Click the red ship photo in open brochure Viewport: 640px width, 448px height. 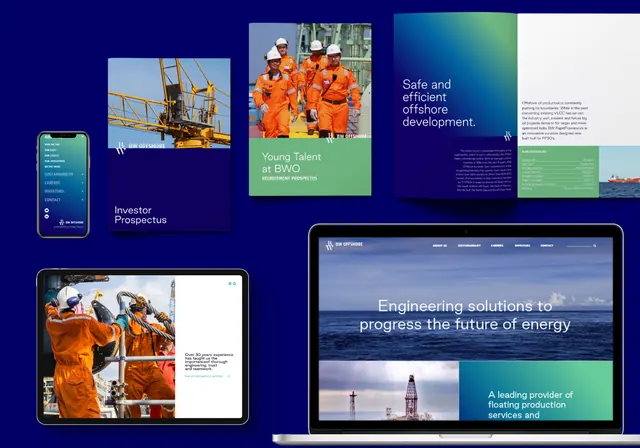point(619,172)
